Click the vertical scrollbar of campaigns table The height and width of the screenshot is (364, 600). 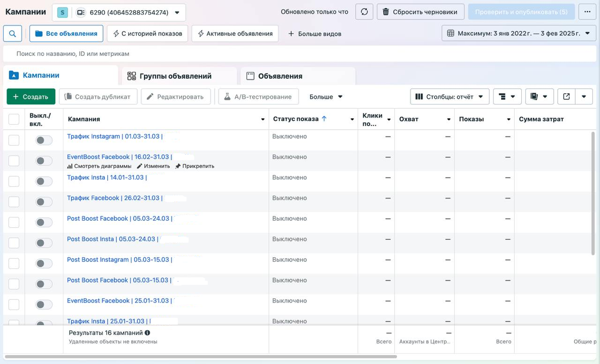pyautogui.click(x=593, y=193)
